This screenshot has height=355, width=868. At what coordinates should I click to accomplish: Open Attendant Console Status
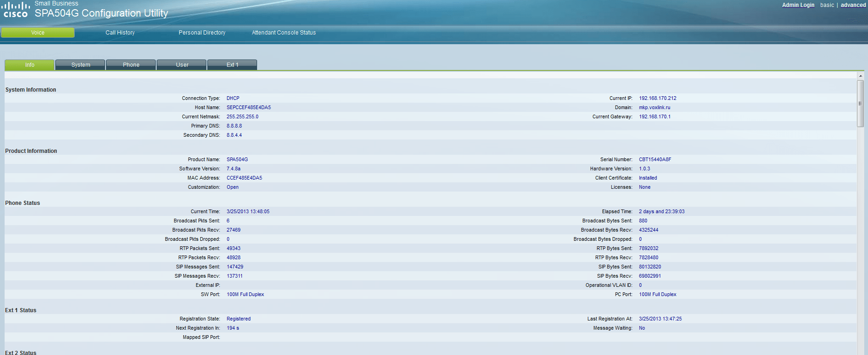pos(284,33)
